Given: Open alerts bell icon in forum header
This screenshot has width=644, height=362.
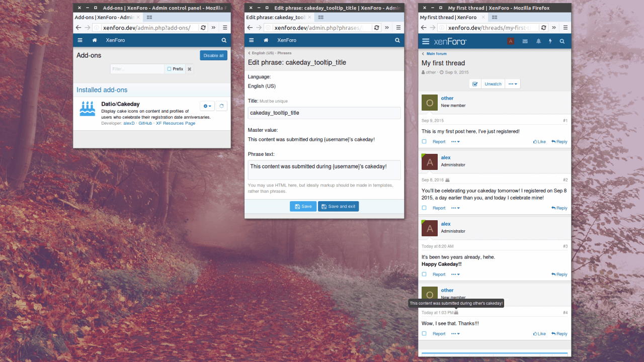Looking at the screenshot, I should coord(538,41).
